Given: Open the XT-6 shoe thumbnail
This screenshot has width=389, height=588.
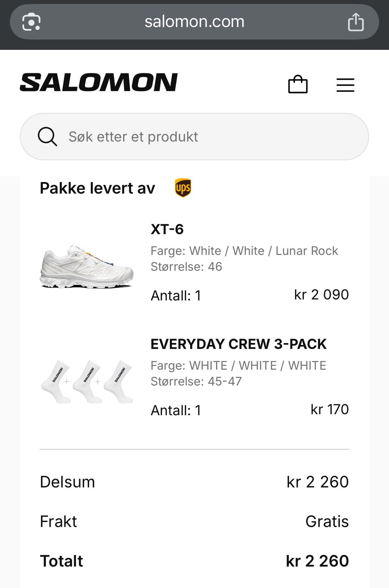Looking at the screenshot, I should coord(87,266).
